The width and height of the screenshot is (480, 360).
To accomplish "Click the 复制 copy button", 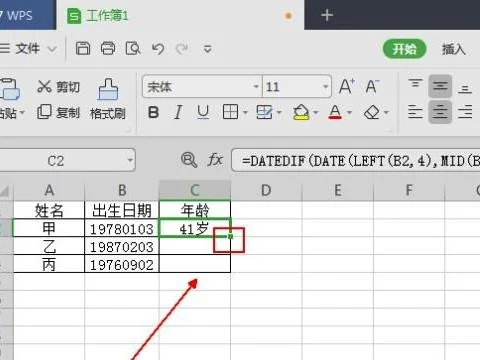I will [58, 112].
